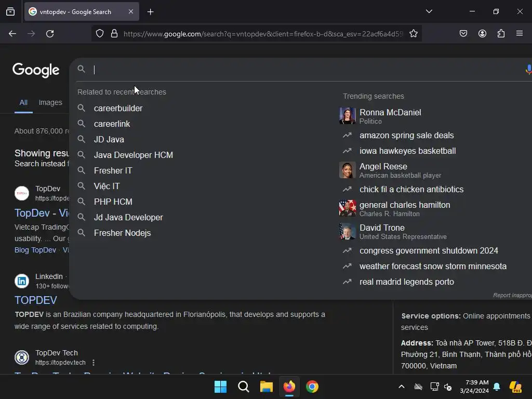532x399 pixels.
Task: Click the TopDev result favicon
Action: pyautogui.click(x=22, y=193)
